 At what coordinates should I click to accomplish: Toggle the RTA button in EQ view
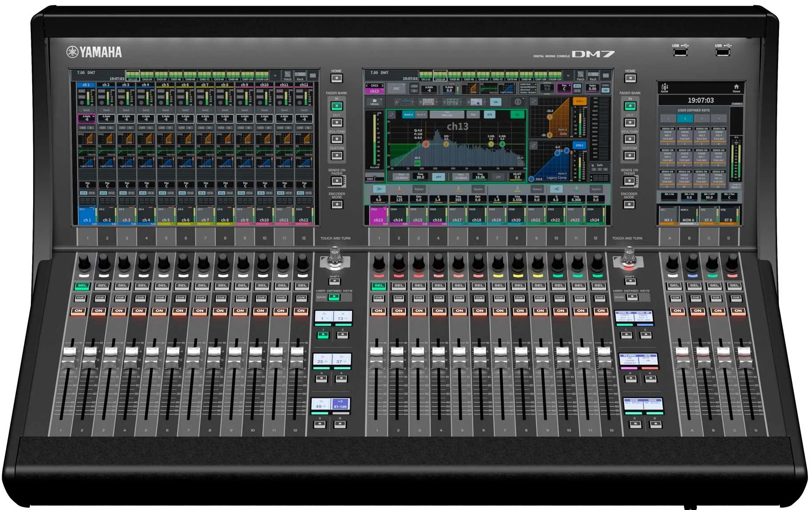490,115
